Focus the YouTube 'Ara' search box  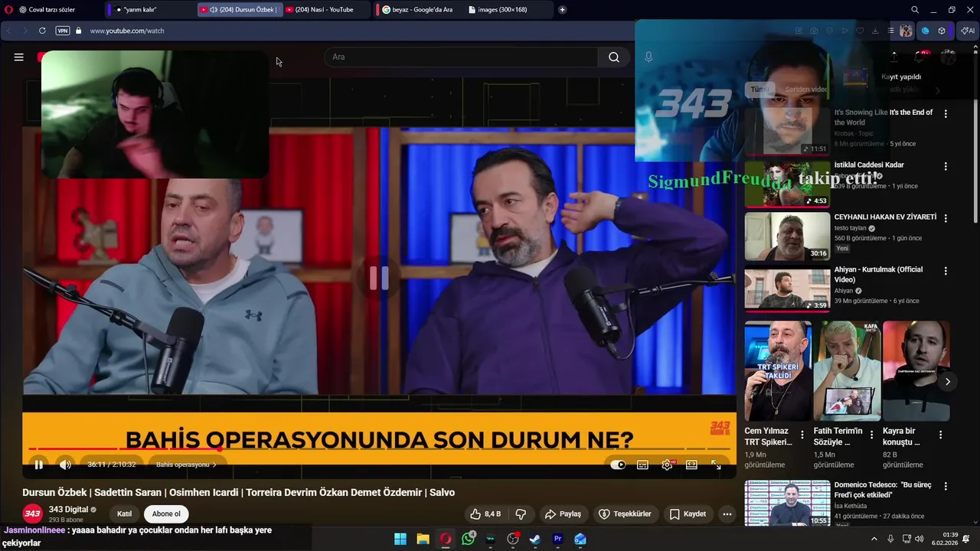461,57
